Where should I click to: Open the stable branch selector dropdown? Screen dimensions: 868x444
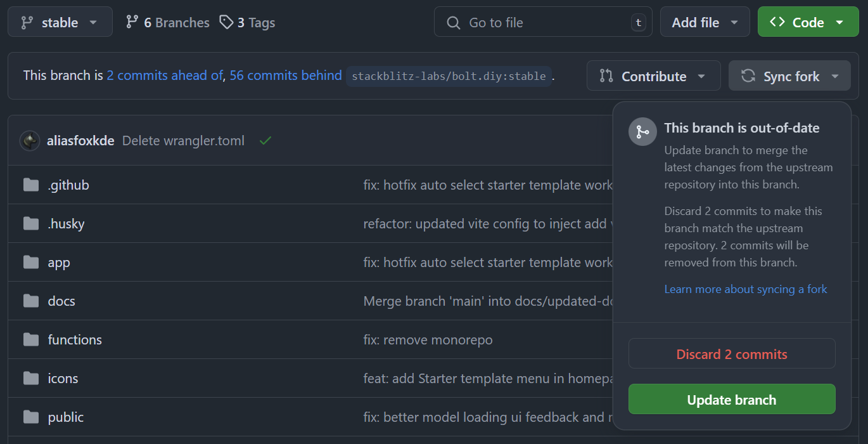[60, 22]
